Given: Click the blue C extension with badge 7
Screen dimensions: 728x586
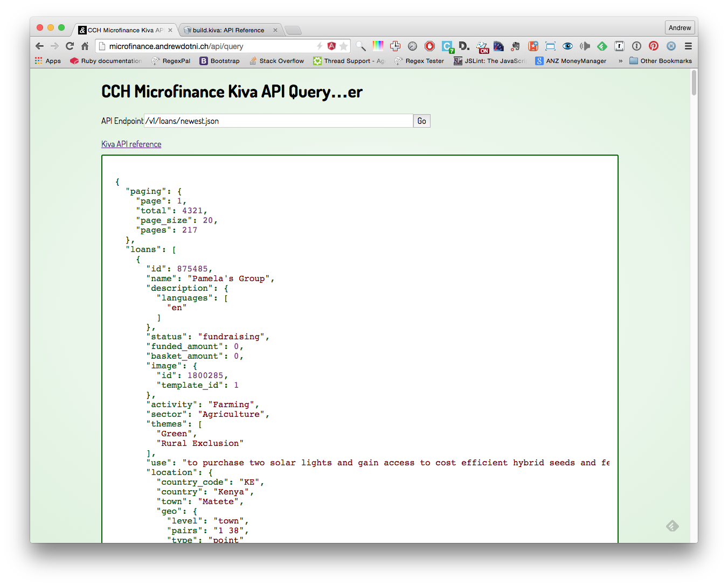Looking at the screenshot, I should coord(447,47).
